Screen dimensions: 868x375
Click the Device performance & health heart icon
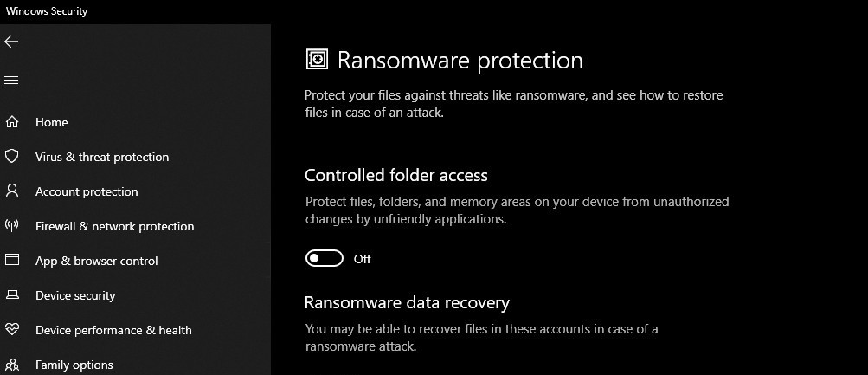[12, 330]
